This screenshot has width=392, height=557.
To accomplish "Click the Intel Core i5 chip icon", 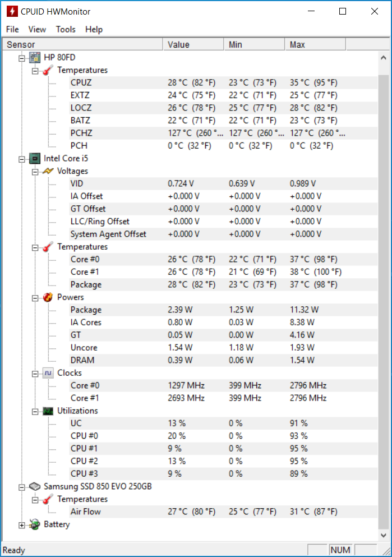I will [x=35, y=158].
